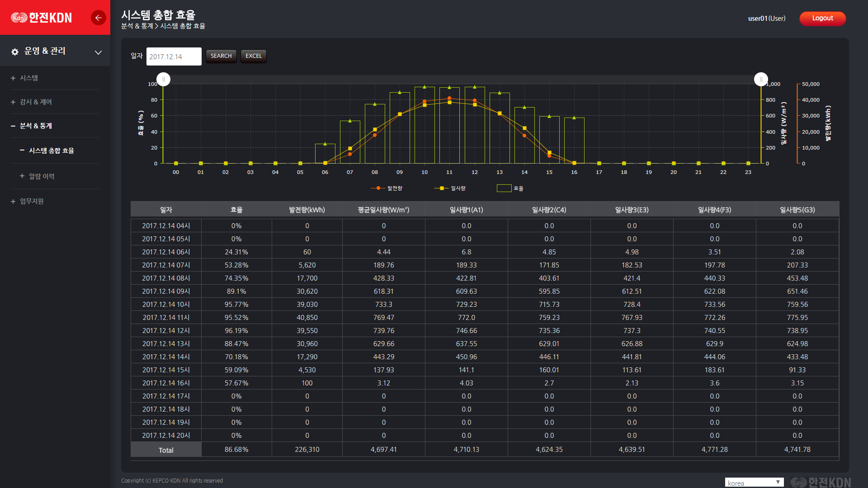Grab the right chart range slider handle
868x488 pixels.
(x=761, y=79)
